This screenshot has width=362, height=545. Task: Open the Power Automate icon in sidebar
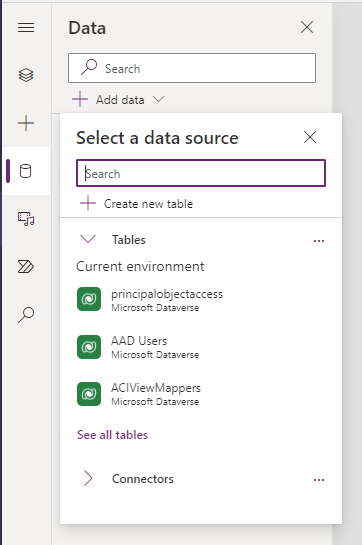26,267
